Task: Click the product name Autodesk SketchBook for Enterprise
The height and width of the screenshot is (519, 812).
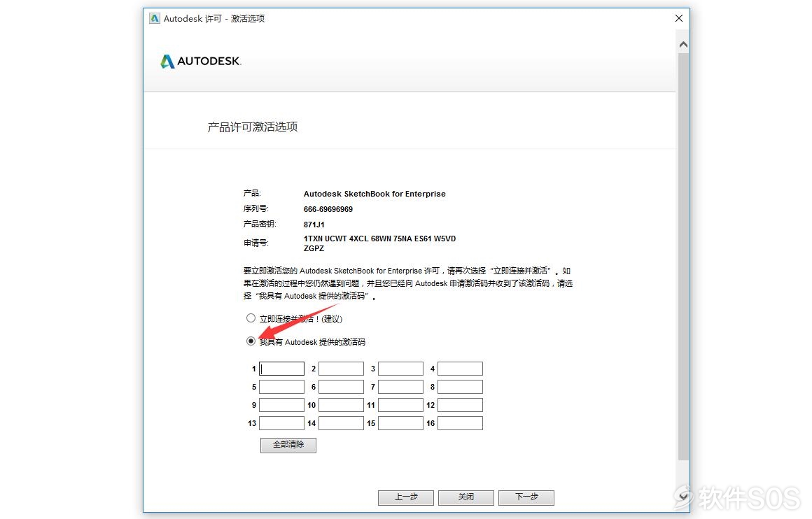Action: point(374,194)
